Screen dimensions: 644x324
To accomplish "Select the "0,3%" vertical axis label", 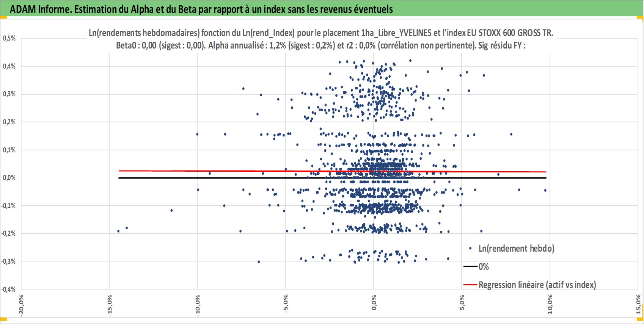I will pyautogui.click(x=9, y=94).
